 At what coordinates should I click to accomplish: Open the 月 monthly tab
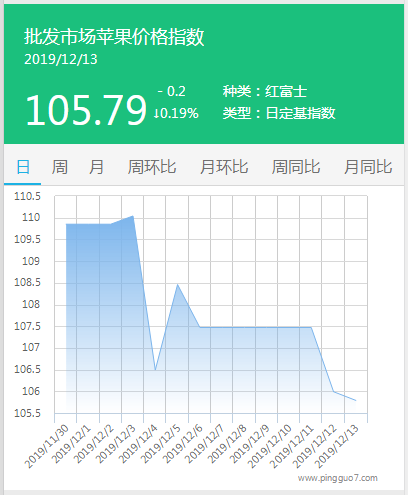96,167
